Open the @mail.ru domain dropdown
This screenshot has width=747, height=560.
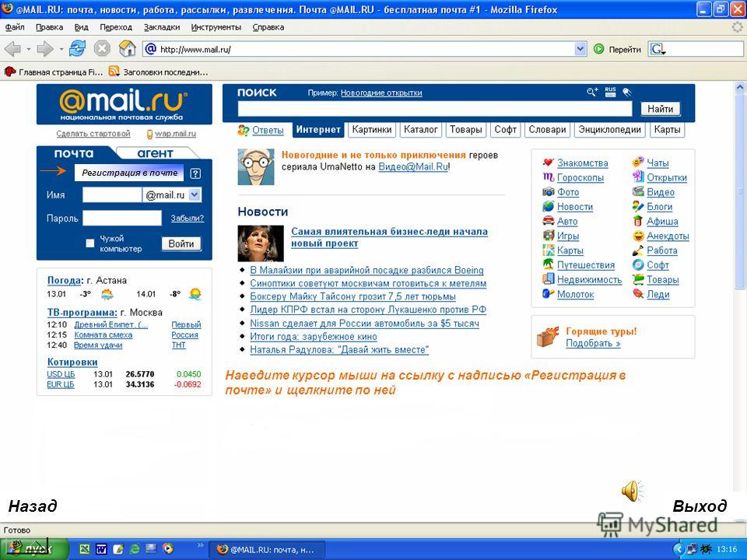[x=195, y=194]
